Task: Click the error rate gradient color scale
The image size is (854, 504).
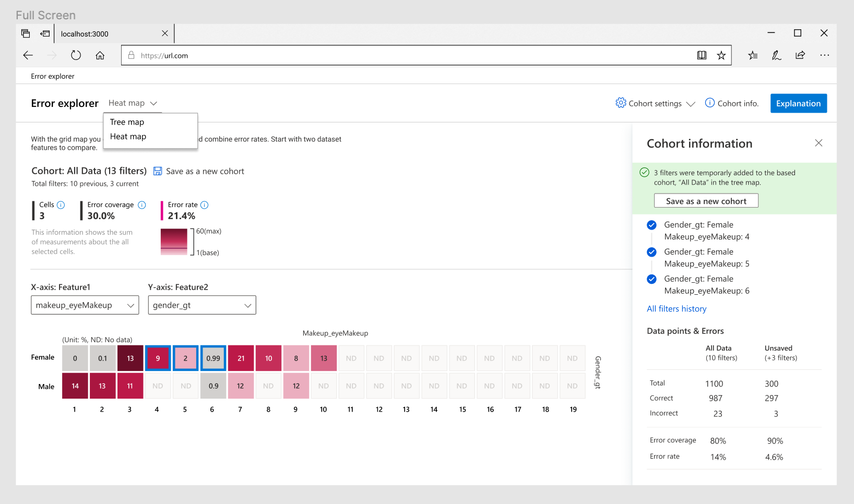Action: (x=174, y=242)
